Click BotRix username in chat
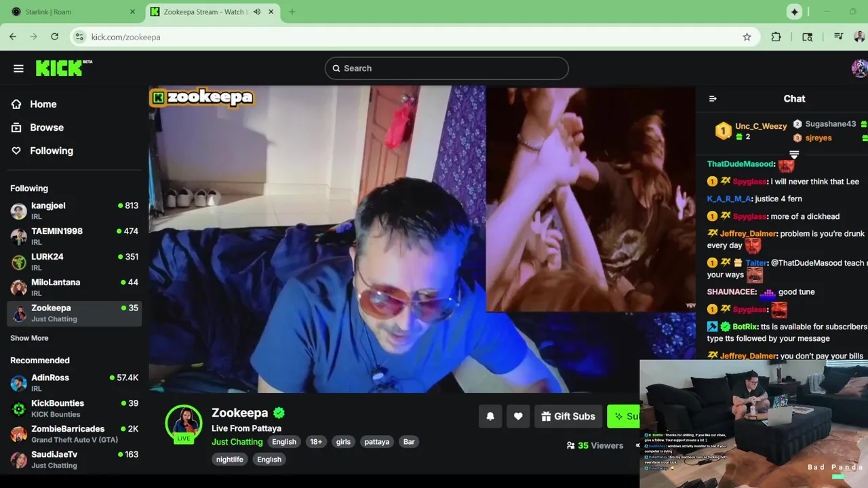Image resolution: width=868 pixels, height=488 pixels. click(745, 327)
